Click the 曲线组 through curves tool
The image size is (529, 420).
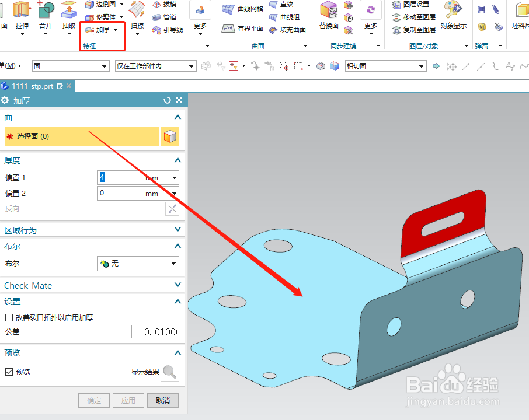click(284, 17)
